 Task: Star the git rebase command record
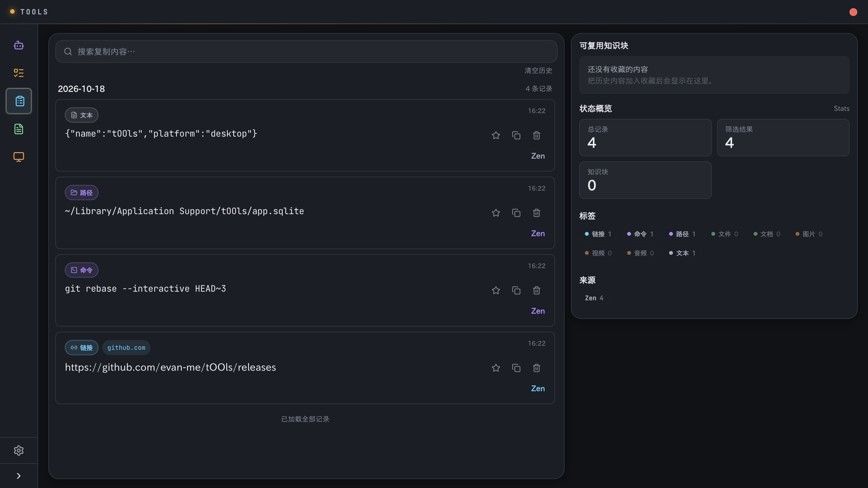(x=496, y=290)
